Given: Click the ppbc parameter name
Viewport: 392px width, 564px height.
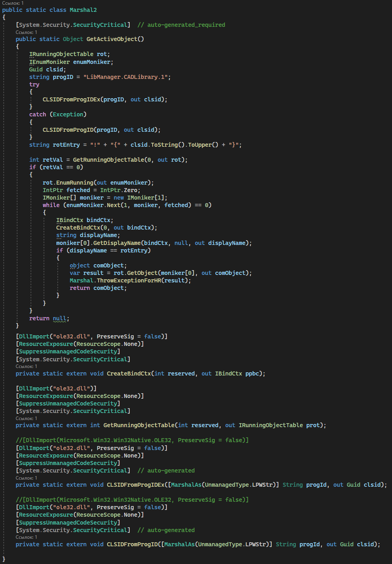Looking at the screenshot, I should pos(252,374).
